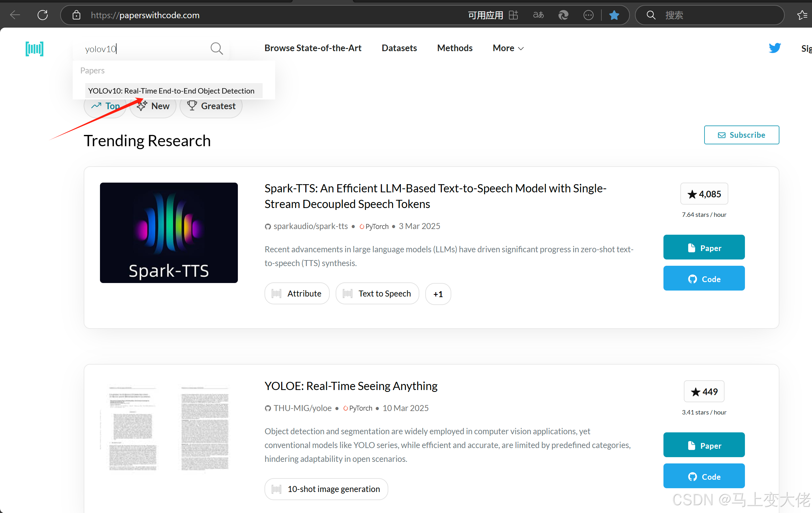The height and width of the screenshot is (513, 812).
Task: Click the blue favorite star in address bar
Action: [614, 15]
